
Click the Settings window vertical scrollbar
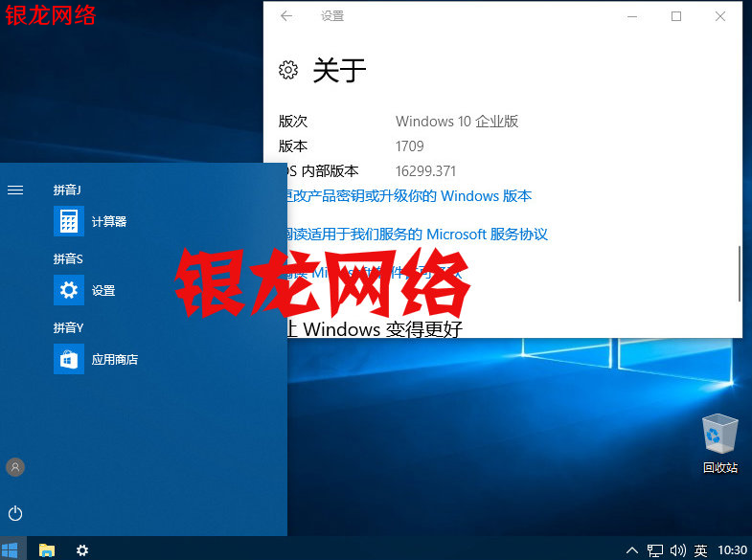pos(739,274)
